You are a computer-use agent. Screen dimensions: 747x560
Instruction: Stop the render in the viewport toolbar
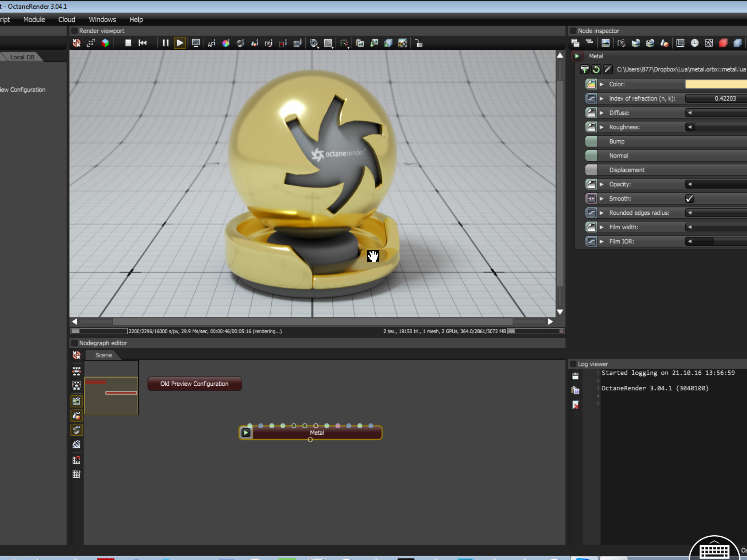[x=128, y=43]
